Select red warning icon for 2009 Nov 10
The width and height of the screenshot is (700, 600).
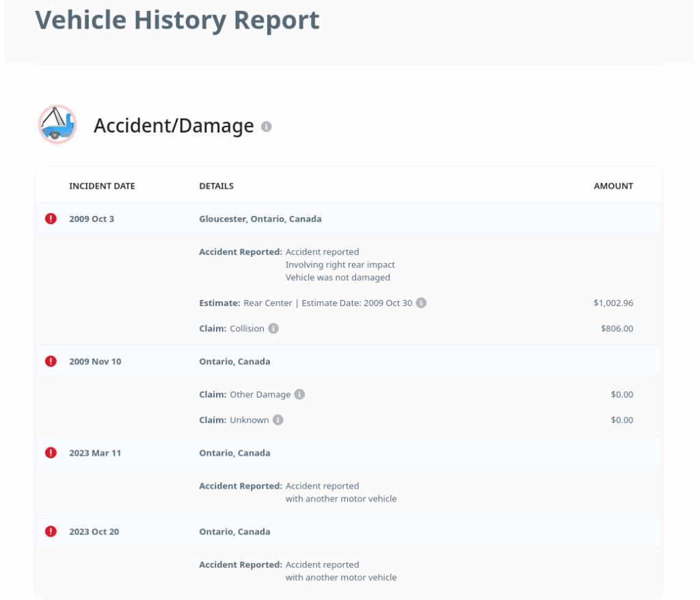point(51,361)
